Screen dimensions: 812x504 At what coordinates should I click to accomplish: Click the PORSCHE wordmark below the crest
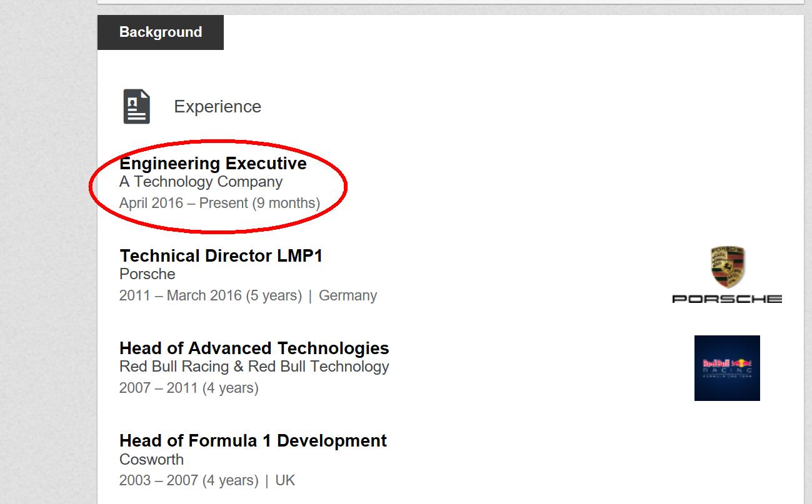pos(727,299)
